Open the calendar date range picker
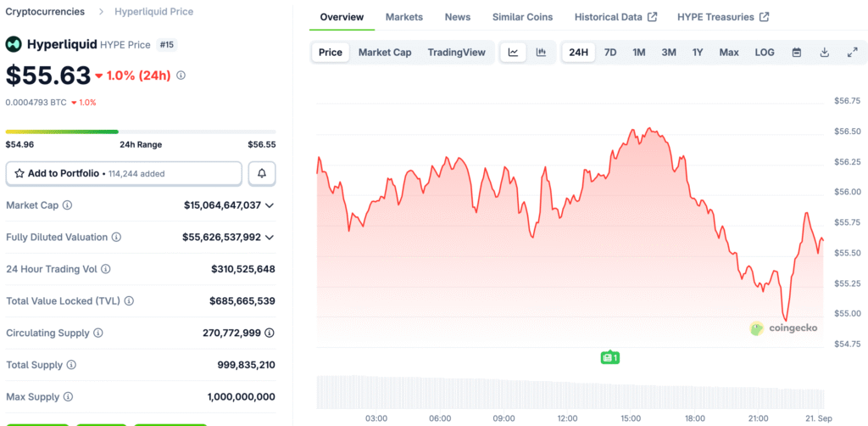 (797, 53)
